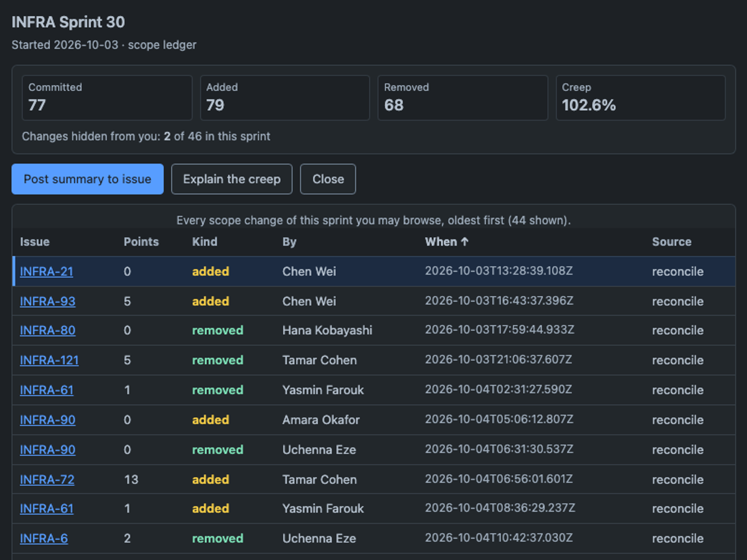
Task: Click Chen Wei in the INFRA-93 row
Action: click(x=309, y=301)
